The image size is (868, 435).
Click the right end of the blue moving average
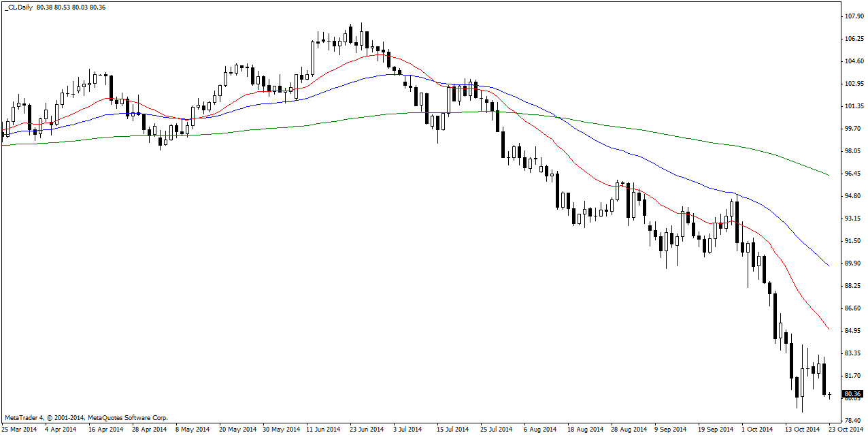[829, 265]
